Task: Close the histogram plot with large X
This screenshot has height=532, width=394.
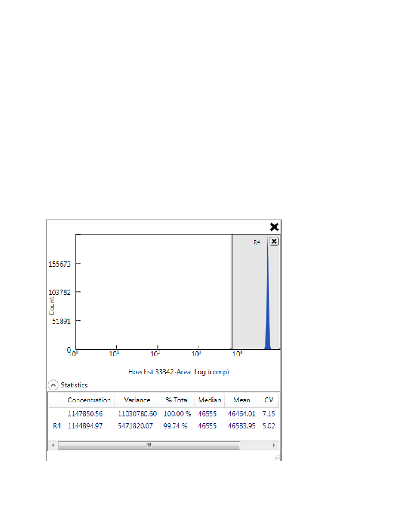Action: pos(274,227)
